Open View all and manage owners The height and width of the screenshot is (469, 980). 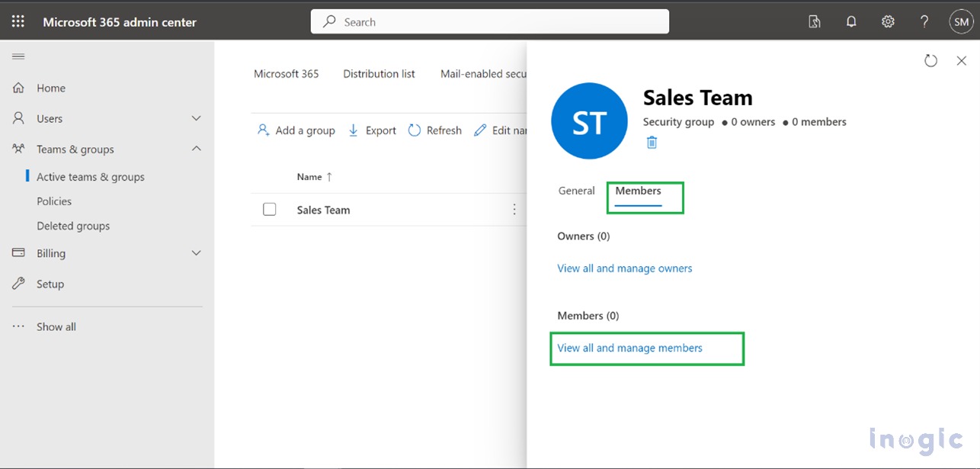tap(624, 268)
